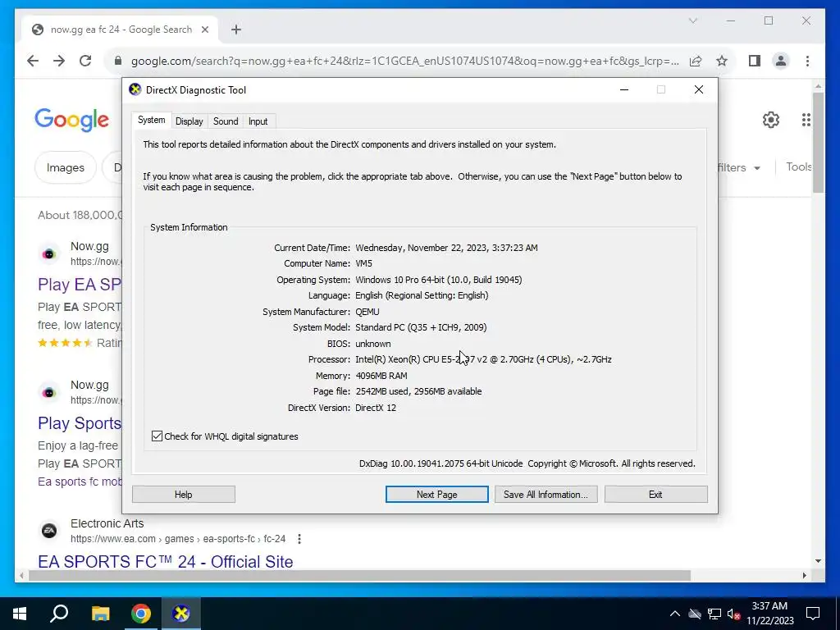
Task: Click the Now.gg favicon in second result
Action: [48, 393]
